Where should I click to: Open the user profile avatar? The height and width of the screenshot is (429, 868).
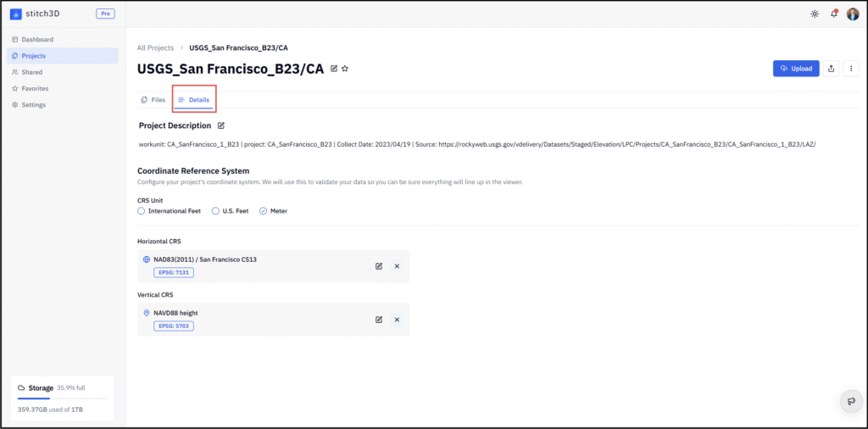853,14
